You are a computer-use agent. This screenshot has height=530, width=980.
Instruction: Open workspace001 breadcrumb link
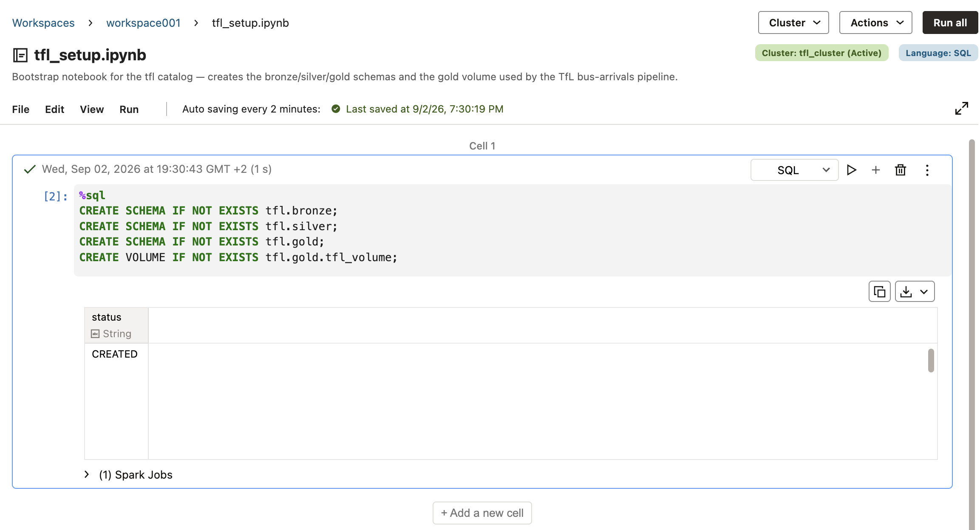pos(143,23)
